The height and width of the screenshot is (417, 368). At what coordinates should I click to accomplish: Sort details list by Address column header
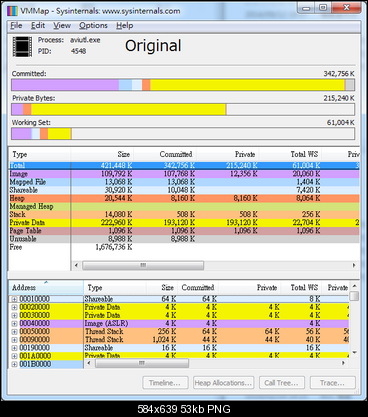pos(46,287)
